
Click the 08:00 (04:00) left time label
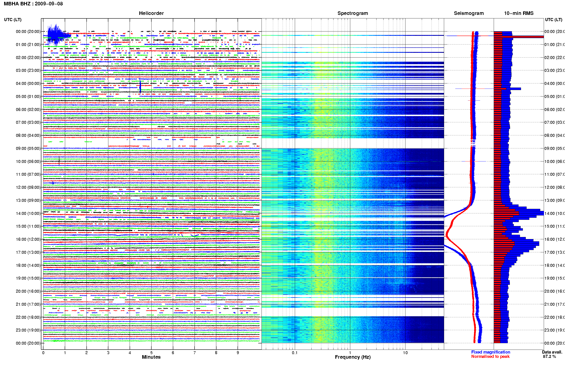pos(28,135)
